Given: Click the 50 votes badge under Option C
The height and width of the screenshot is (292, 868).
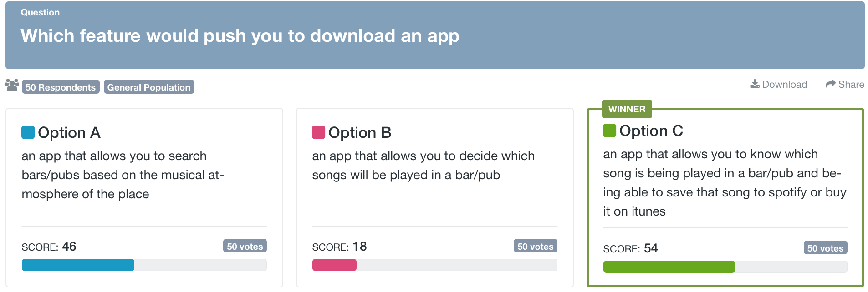Looking at the screenshot, I should coord(826,248).
